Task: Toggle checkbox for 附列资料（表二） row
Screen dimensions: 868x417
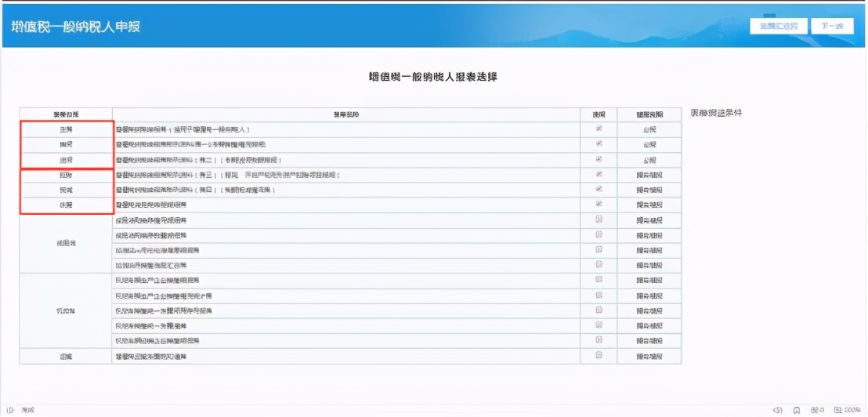Action: pos(599,159)
